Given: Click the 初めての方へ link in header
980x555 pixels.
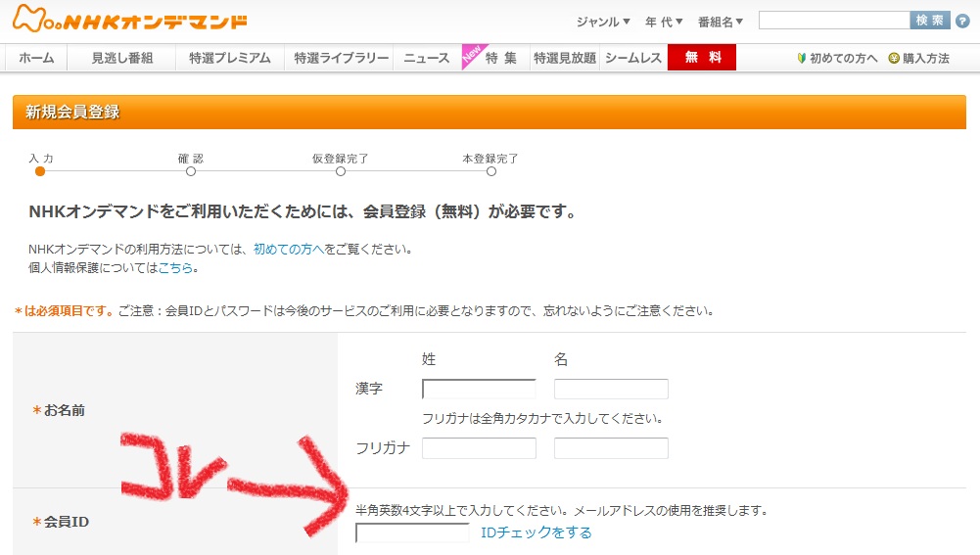Looking at the screenshot, I should click(x=844, y=58).
